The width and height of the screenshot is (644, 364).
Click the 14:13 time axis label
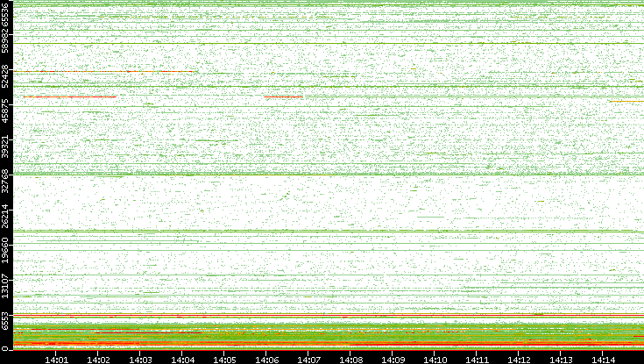coord(561,360)
